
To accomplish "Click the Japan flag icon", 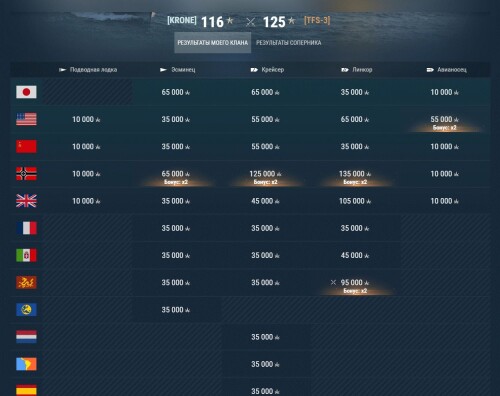I will 26,92.
